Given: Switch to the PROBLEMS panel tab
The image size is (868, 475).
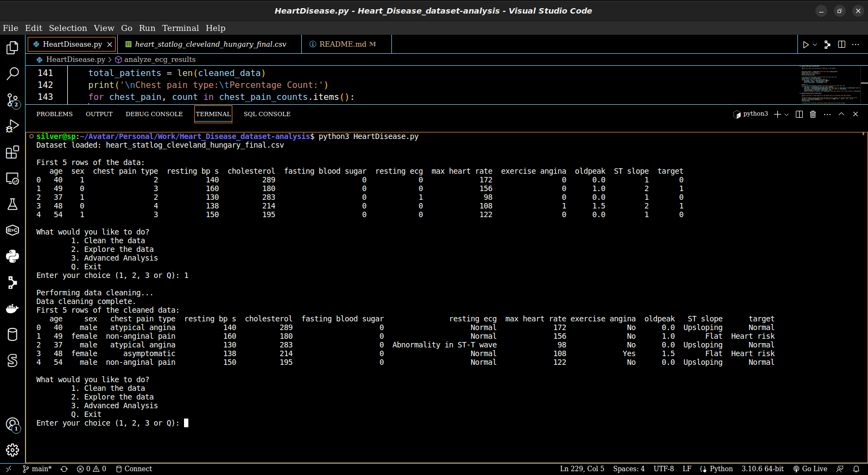Looking at the screenshot, I should (x=54, y=114).
